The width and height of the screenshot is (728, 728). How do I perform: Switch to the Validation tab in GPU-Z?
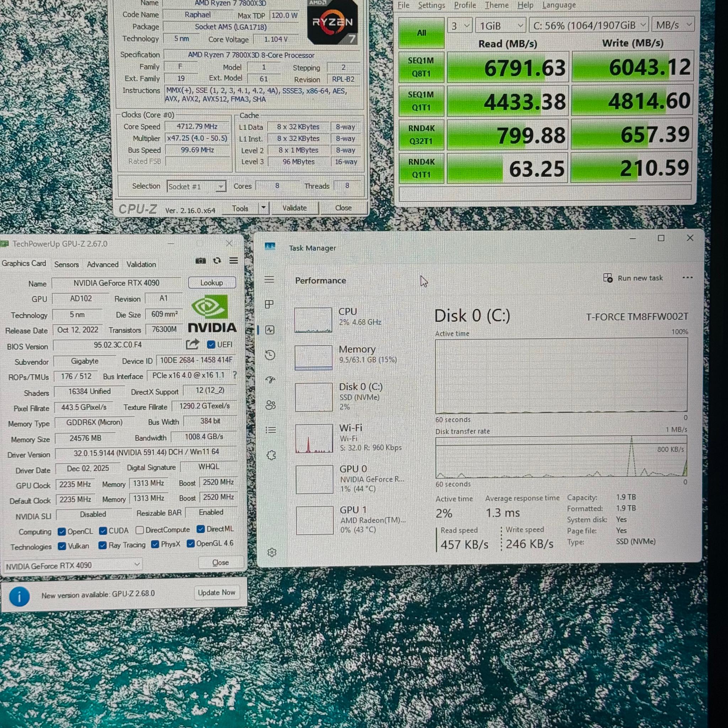pyautogui.click(x=141, y=264)
